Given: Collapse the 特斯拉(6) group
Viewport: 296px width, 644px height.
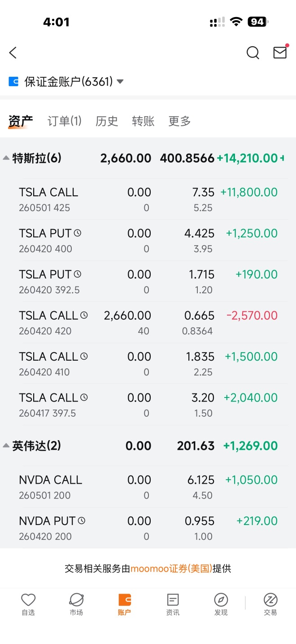Looking at the screenshot, I should pyautogui.click(x=6, y=158).
